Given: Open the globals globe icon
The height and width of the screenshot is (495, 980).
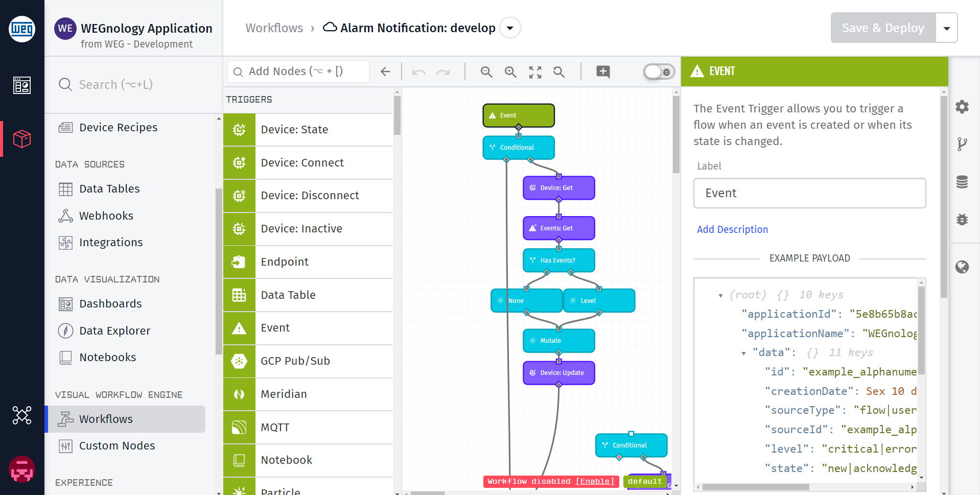Looking at the screenshot, I should click(x=962, y=267).
